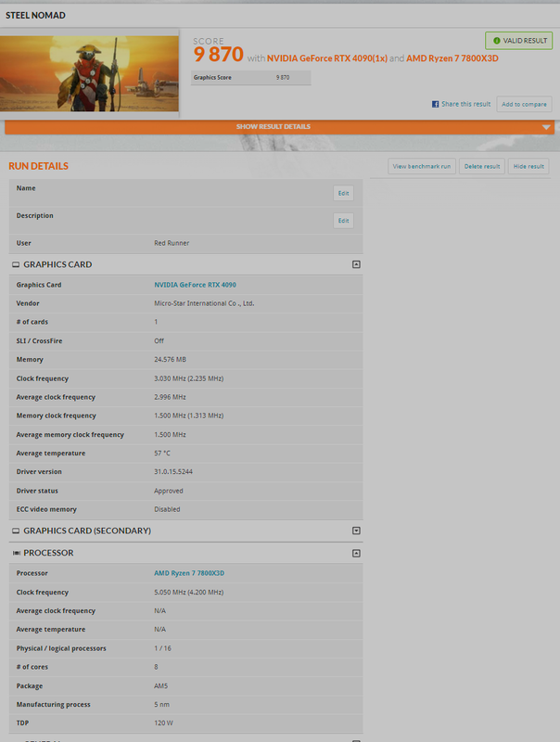The height and width of the screenshot is (742, 560).
Task: Click vendor Micro-Star International Co., Ltd.
Action: (204, 303)
